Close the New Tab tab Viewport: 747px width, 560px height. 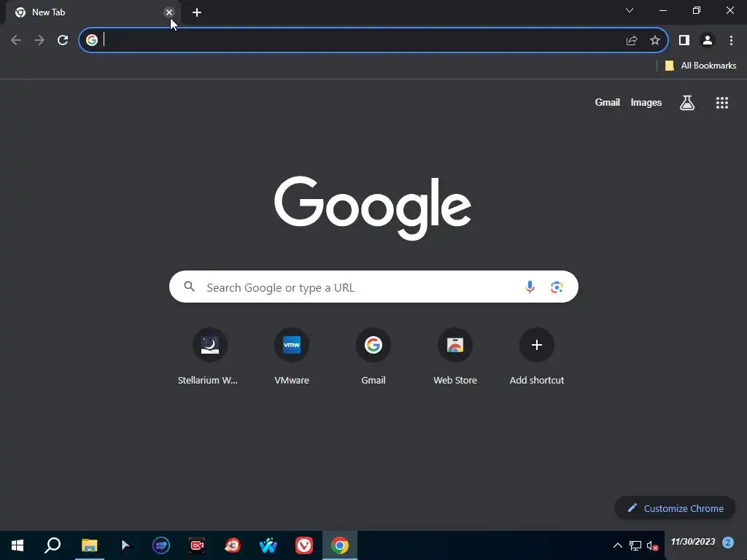[x=169, y=12]
